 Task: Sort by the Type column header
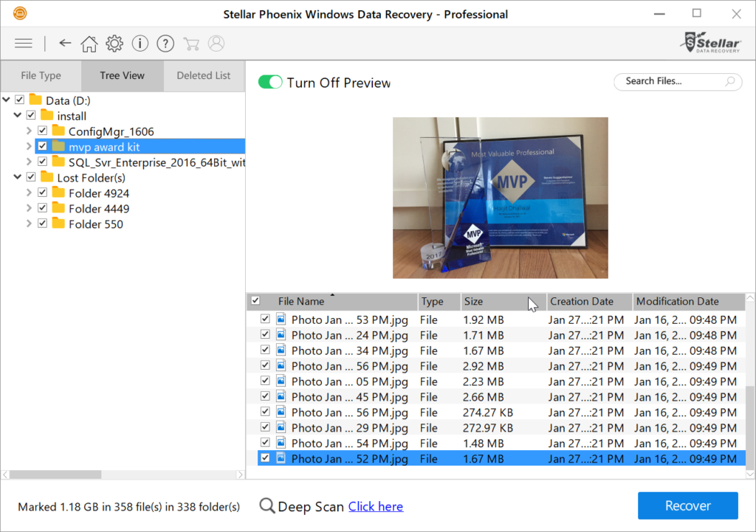439,301
